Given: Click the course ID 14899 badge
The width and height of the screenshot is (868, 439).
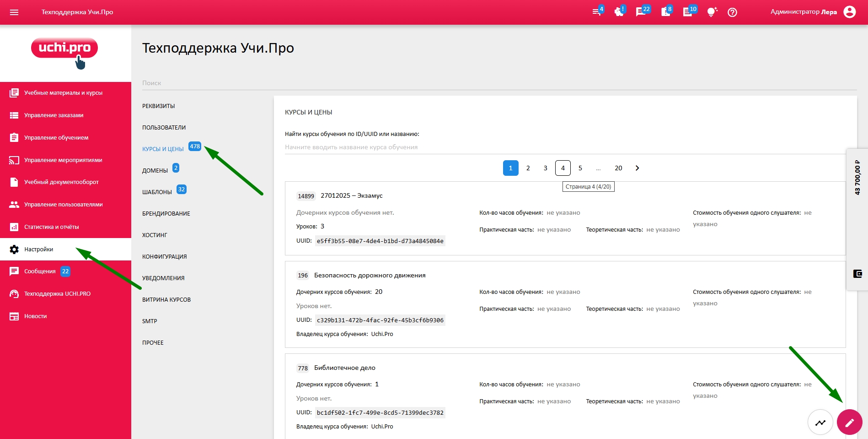Looking at the screenshot, I should click(x=306, y=196).
